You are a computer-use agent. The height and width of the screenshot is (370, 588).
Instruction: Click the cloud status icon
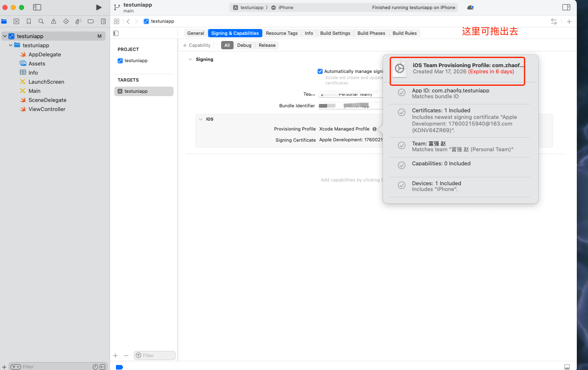pyautogui.click(x=470, y=7)
